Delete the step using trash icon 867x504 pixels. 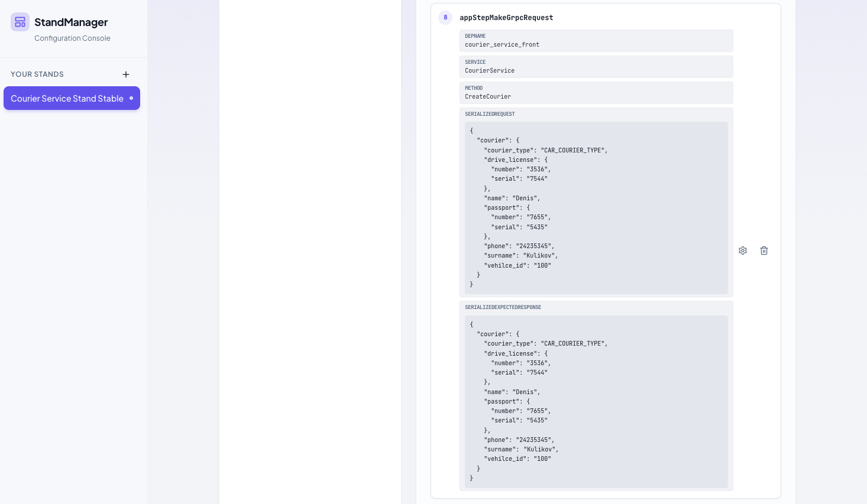pos(764,251)
